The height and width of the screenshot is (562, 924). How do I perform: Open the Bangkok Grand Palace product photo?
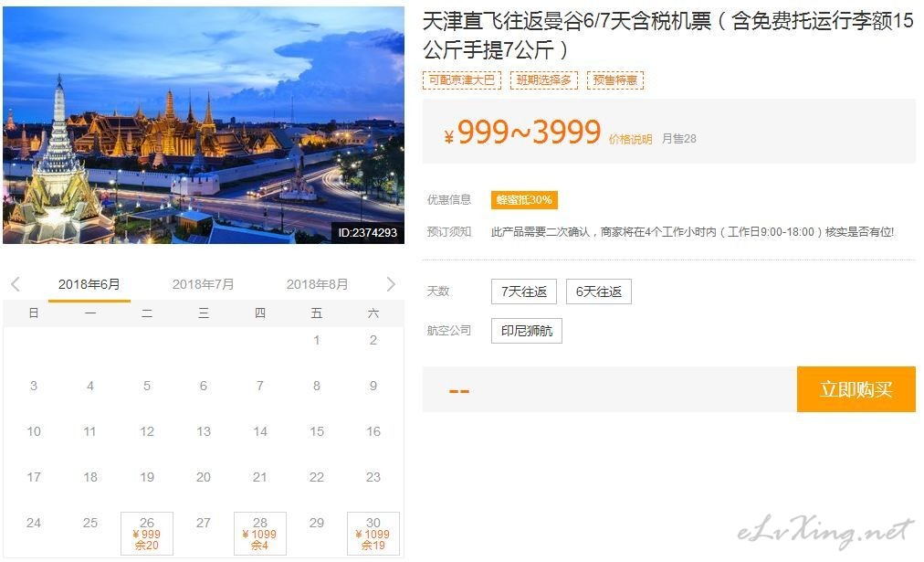click(204, 125)
